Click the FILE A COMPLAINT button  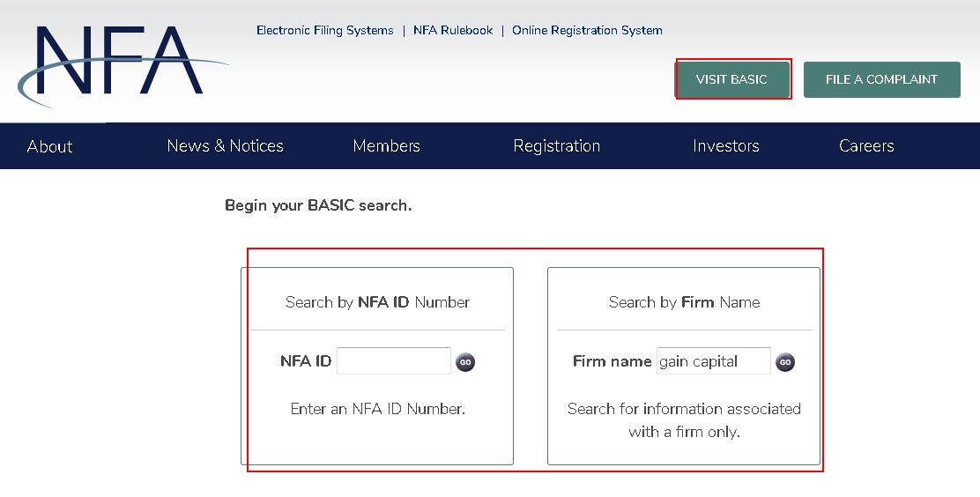pyautogui.click(x=882, y=79)
